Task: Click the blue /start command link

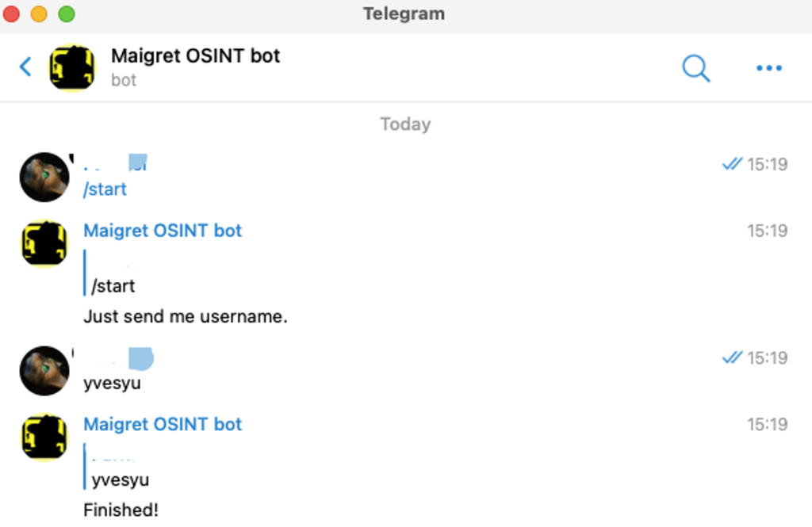Action: click(105, 189)
